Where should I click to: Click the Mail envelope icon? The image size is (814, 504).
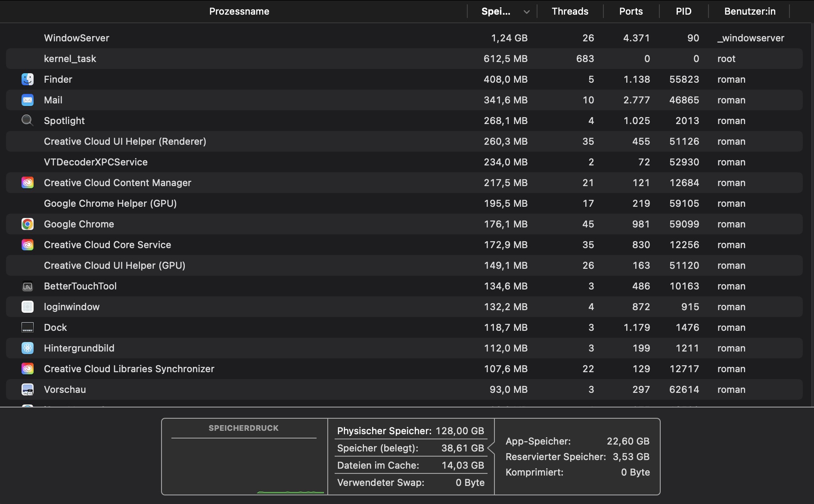pos(28,100)
